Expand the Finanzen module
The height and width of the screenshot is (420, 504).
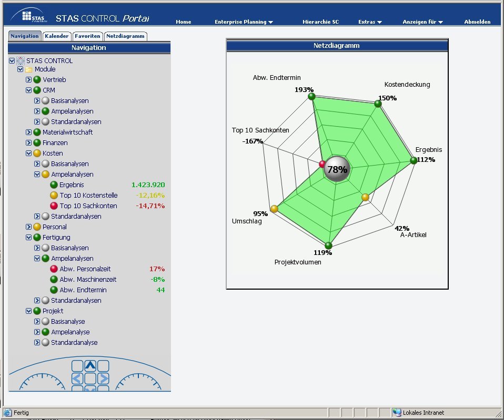(28, 142)
